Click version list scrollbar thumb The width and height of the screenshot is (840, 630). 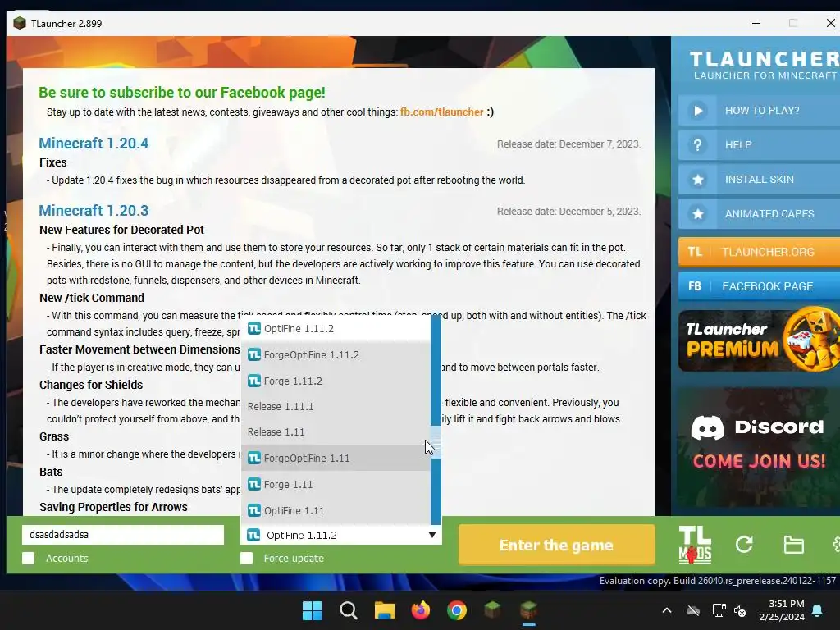[436, 442]
